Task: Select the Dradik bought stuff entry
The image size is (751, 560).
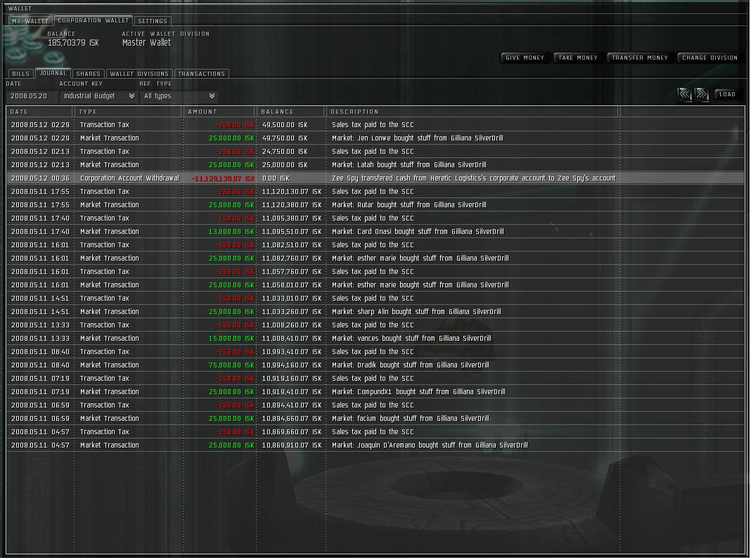Action: [411, 365]
